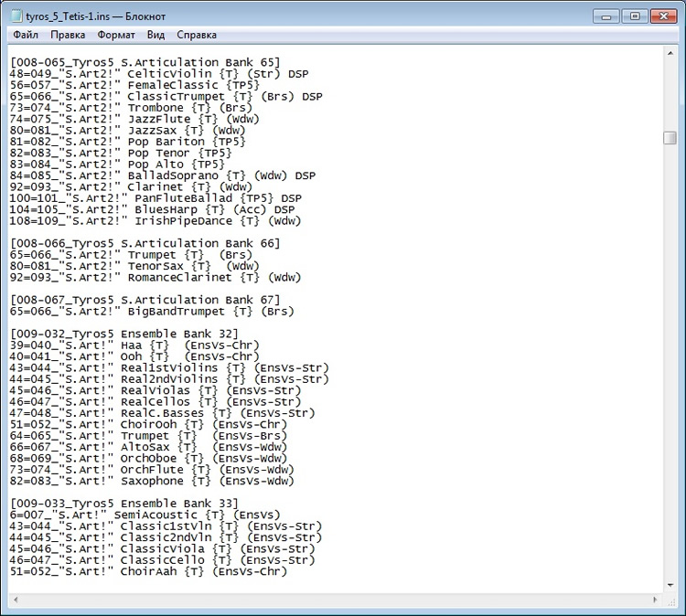Open the Правка menu
Image resolution: width=686 pixels, height=616 pixels.
pos(68,35)
